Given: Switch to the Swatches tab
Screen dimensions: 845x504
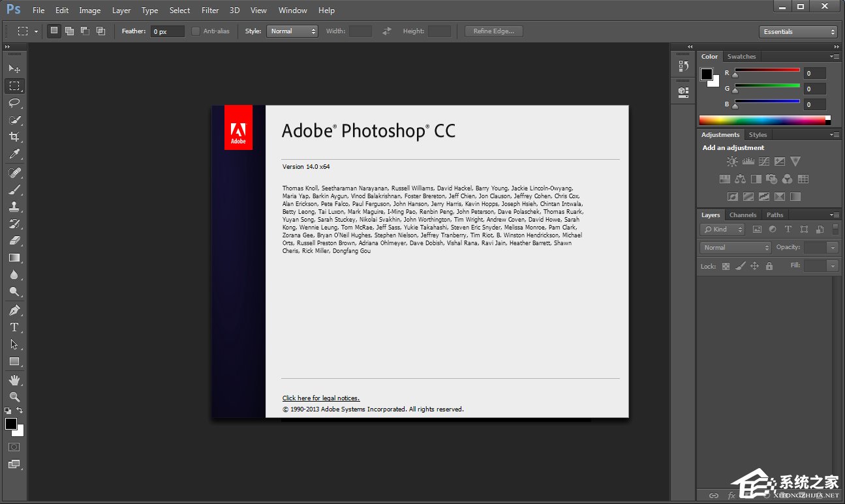Looking at the screenshot, I should tap(742, 56).
